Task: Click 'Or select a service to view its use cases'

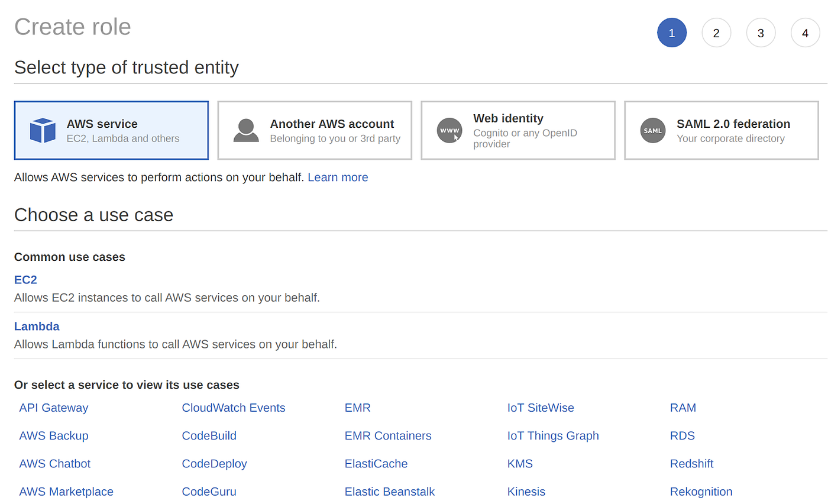Action: [127, 385]
